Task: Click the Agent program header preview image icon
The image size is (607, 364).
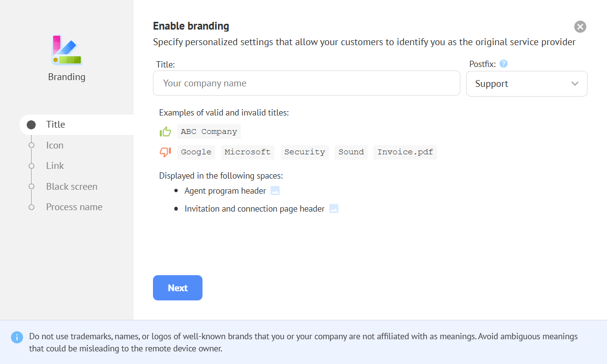Action: 275,191
